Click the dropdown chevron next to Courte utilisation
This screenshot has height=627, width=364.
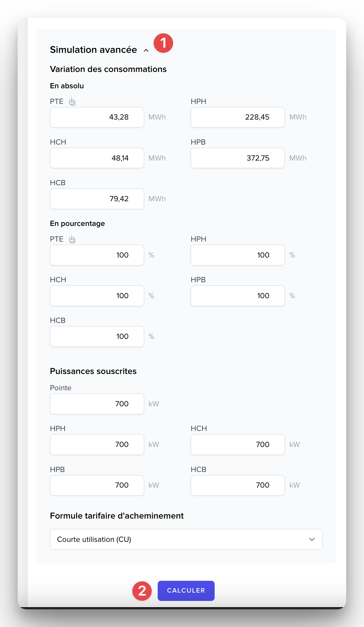tap(312, 539)
